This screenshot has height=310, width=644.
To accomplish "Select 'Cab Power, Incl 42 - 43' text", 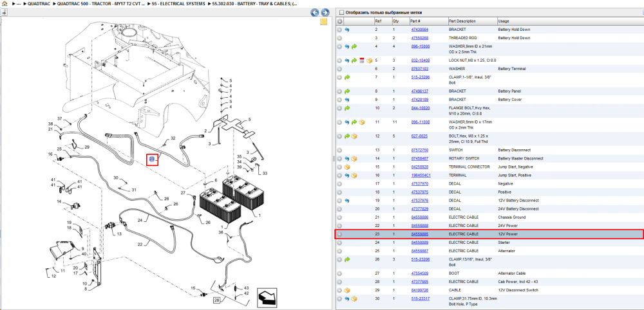I will 518,282.
